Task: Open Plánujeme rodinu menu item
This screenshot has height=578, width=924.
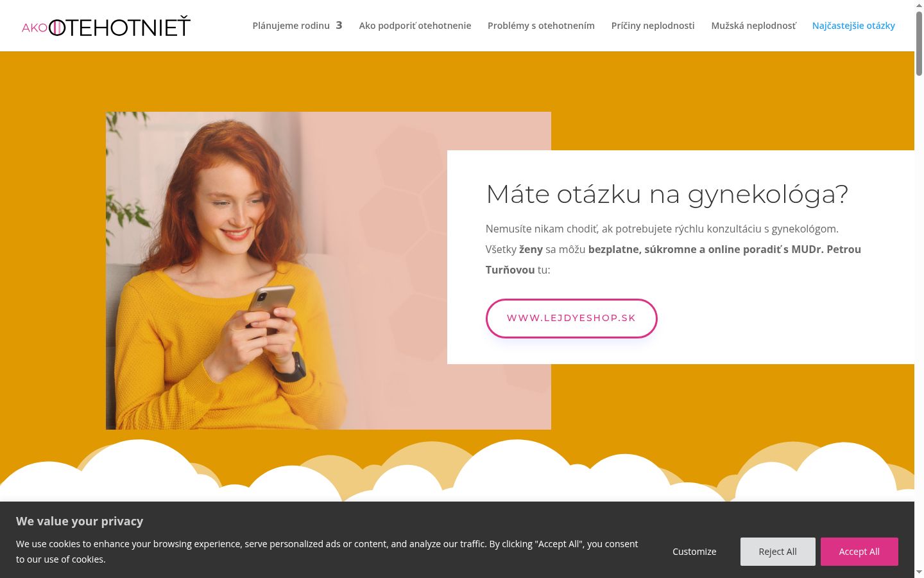Action: [291, 26]
